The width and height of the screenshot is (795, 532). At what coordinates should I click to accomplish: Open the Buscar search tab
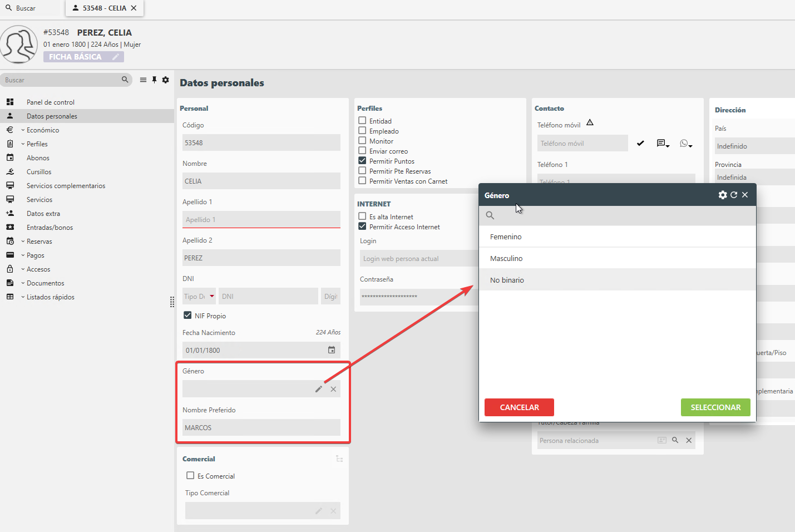(21, 8)
